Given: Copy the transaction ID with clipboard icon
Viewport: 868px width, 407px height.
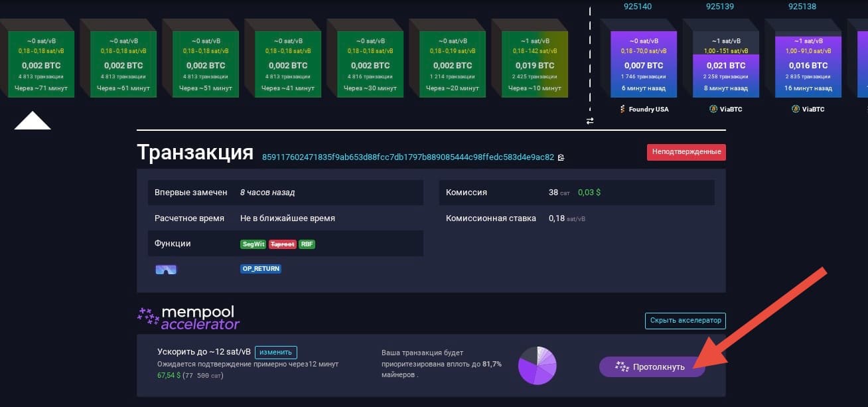Looking at the screenshot, I should coord(561,157).
